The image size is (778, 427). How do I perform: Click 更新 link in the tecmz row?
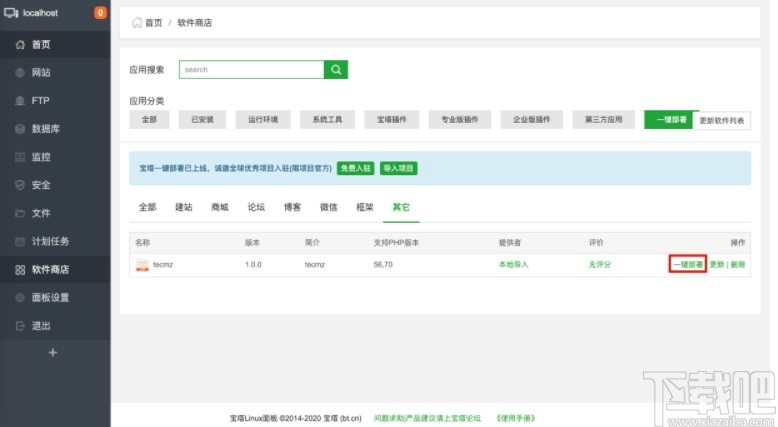(x=717, y=264)
